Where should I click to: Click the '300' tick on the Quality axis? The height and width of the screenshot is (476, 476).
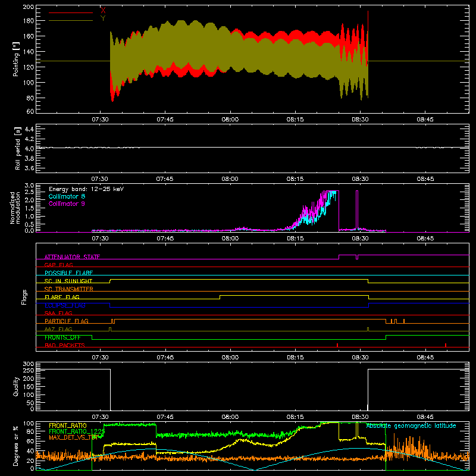[x=28, y=364]
